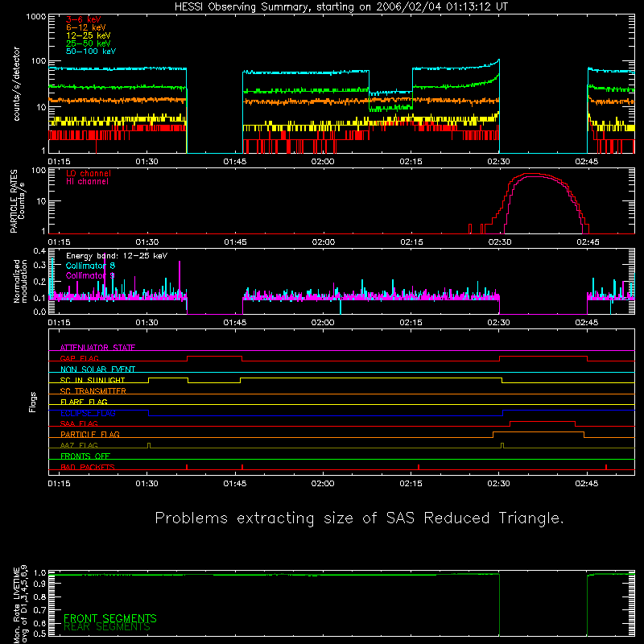Click the Normalized modulation axis label
This screenshot has height=644, width=644.
[21, 281]
